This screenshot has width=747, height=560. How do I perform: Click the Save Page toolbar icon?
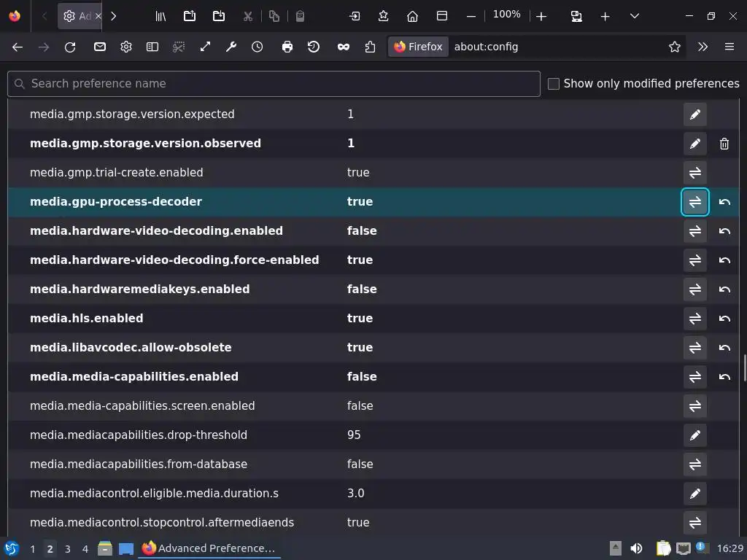pos(219,16)
